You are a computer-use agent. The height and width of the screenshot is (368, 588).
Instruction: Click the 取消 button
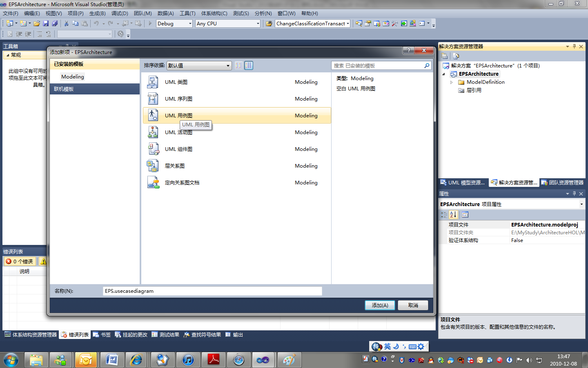(413, 305)
